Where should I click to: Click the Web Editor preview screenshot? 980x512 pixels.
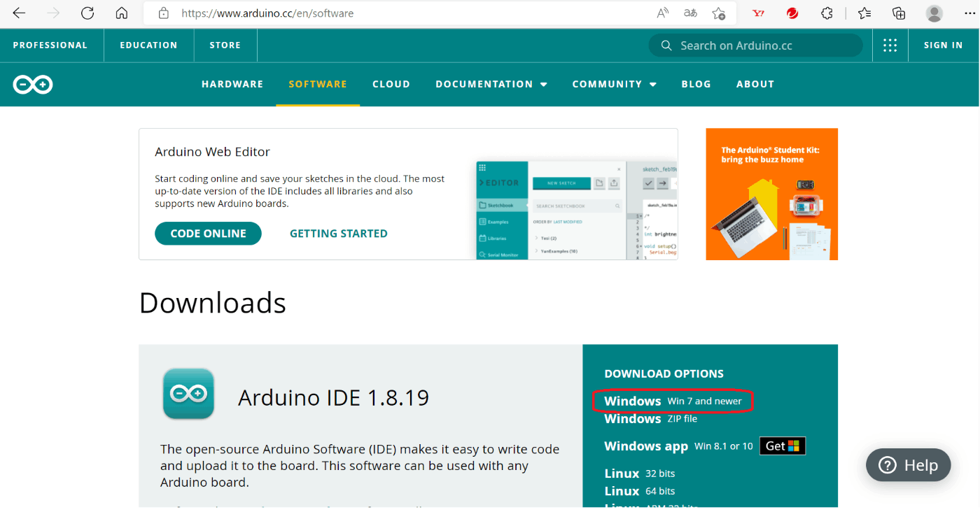click(577, 210)
